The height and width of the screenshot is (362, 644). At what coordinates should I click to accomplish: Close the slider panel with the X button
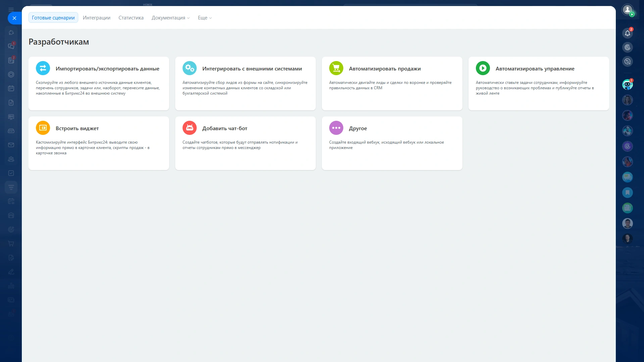point(14,18)
